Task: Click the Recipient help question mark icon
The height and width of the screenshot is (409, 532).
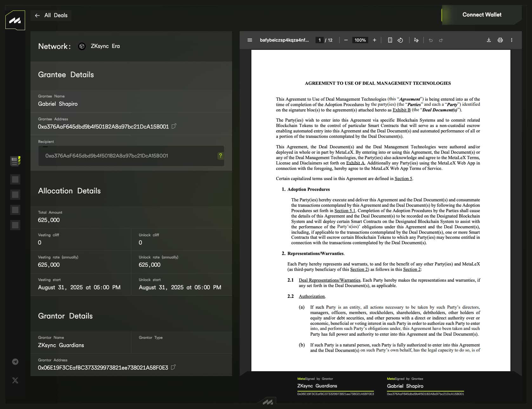Action: pos(220,156)
